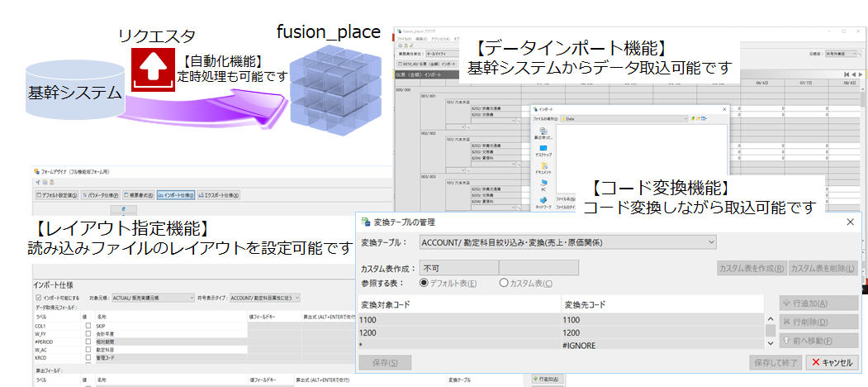Switch to 帳票書式 tab
Image resolution: width=868 pixels, height=387 pixels.
click(x=139, y=195)
